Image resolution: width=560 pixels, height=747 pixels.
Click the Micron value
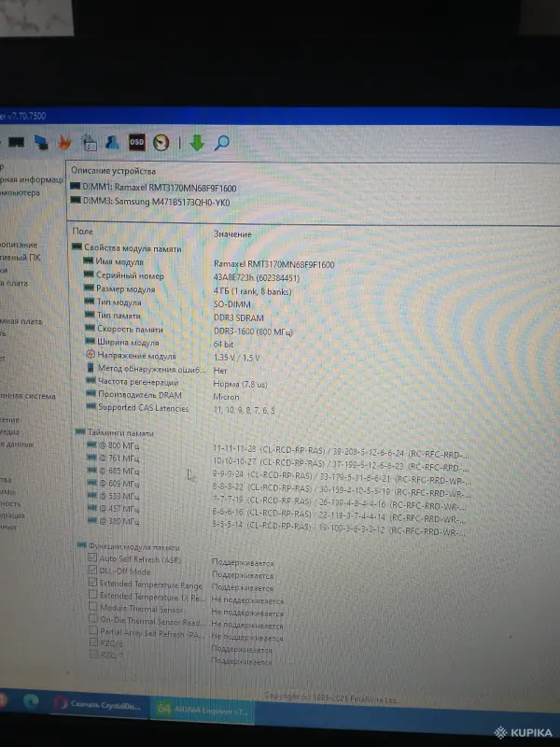point(226,397)
